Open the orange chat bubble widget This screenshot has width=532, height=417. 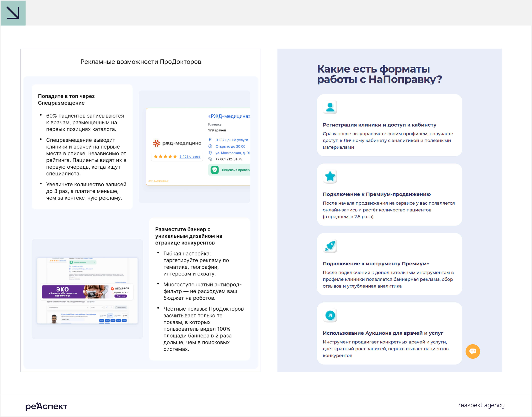click(x=473, y=351)
